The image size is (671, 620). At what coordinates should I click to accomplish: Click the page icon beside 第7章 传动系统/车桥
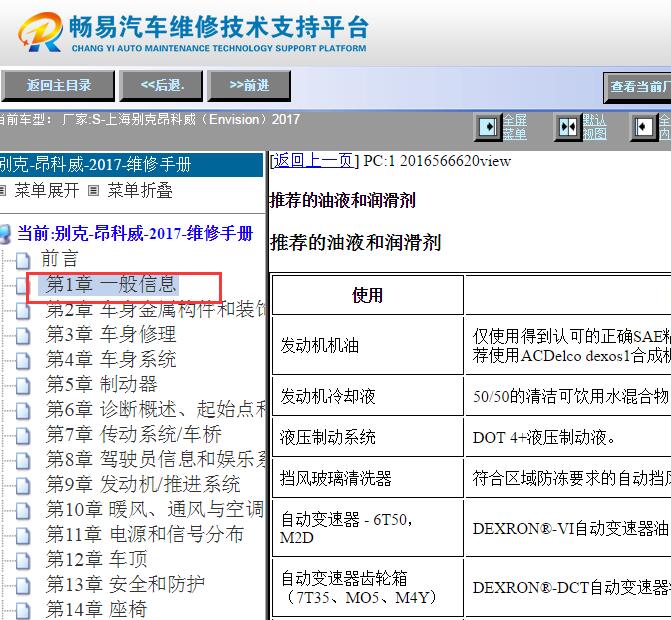tap(23, 436)
